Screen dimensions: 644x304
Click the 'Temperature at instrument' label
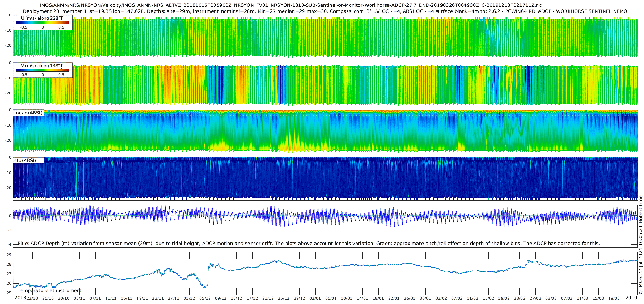(49, 291)
